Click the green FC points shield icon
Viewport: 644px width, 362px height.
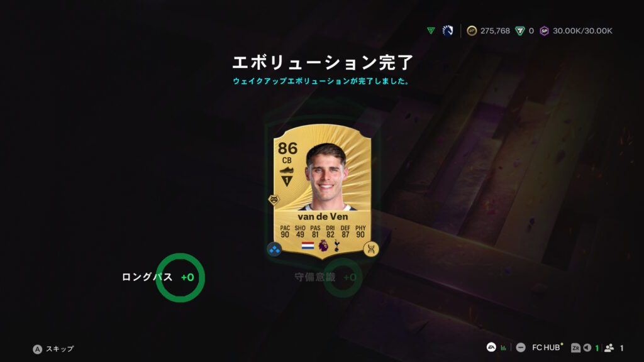coord(520,31)
